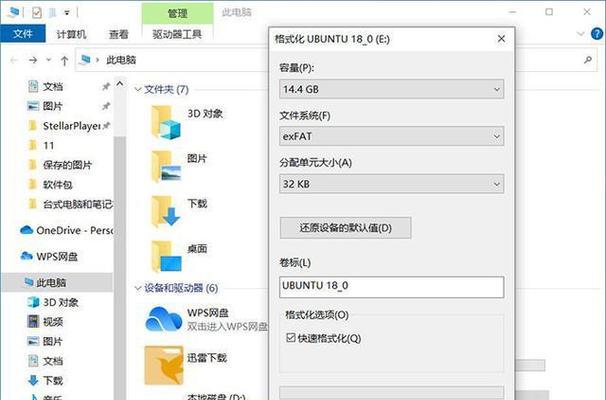Select the 迅雷下载 icon
Screen dimensions: 606x400
tap(164, 365)
